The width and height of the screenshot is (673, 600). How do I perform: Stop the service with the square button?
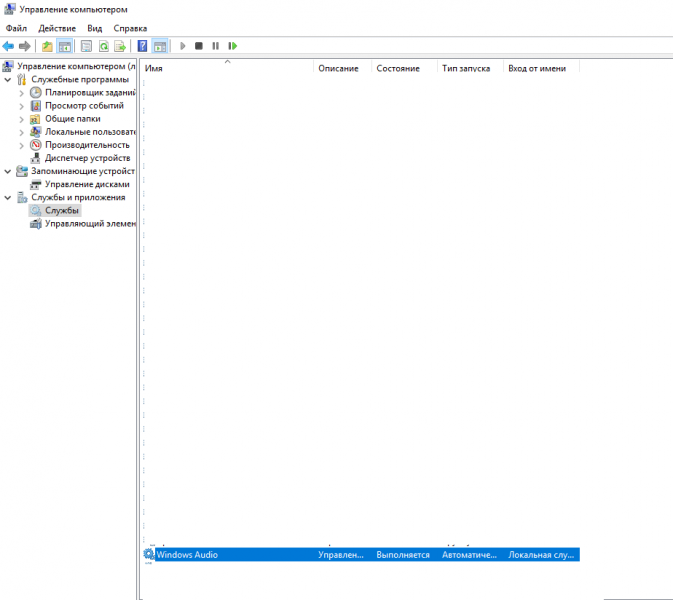tap(199, 46)
